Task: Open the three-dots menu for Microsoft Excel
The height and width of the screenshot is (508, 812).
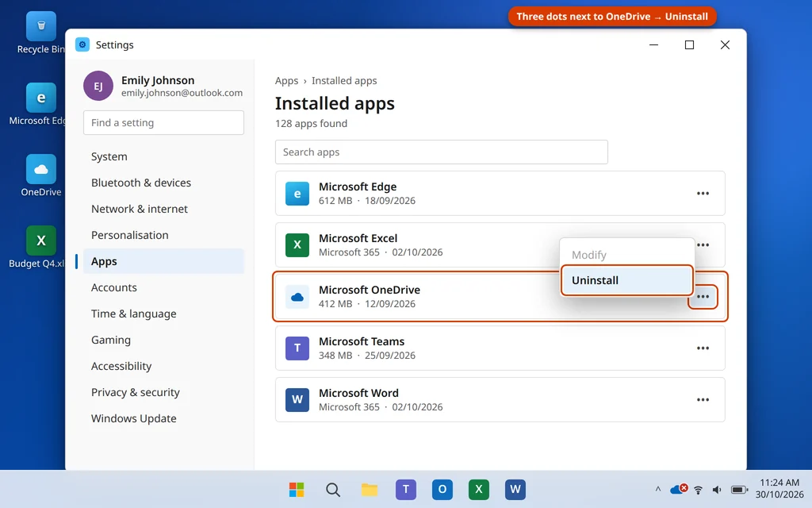Action: tap(703, 244)
